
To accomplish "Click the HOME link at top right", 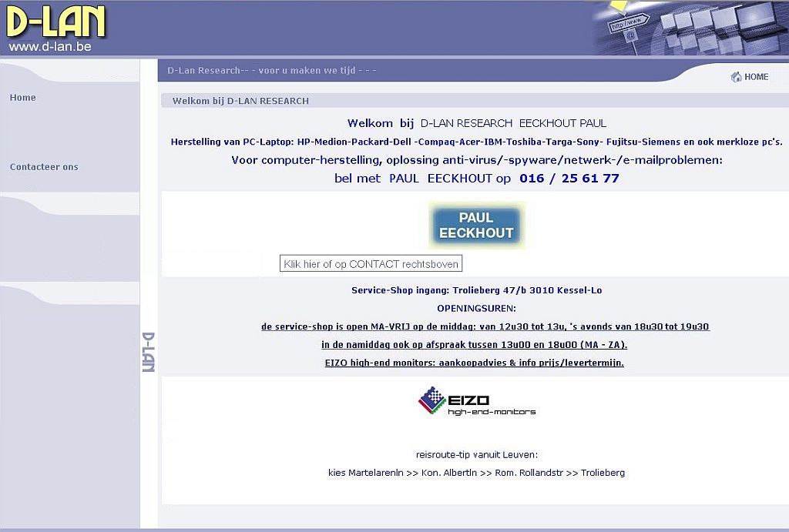I will pyautogui.click(x=757, y=77).
